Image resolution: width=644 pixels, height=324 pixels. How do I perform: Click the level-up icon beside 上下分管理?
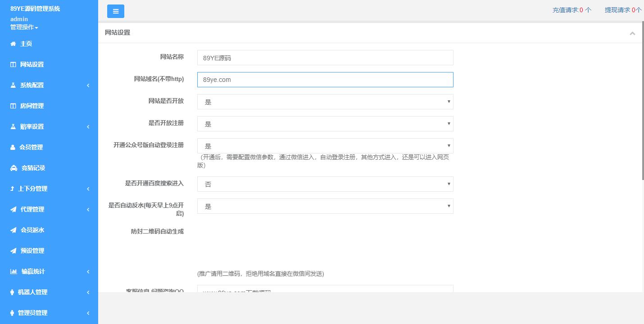[x=12, y=189]
